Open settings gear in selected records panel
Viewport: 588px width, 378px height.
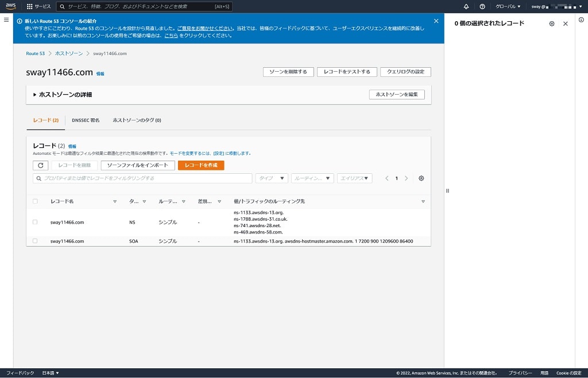(x=552, y=24)
